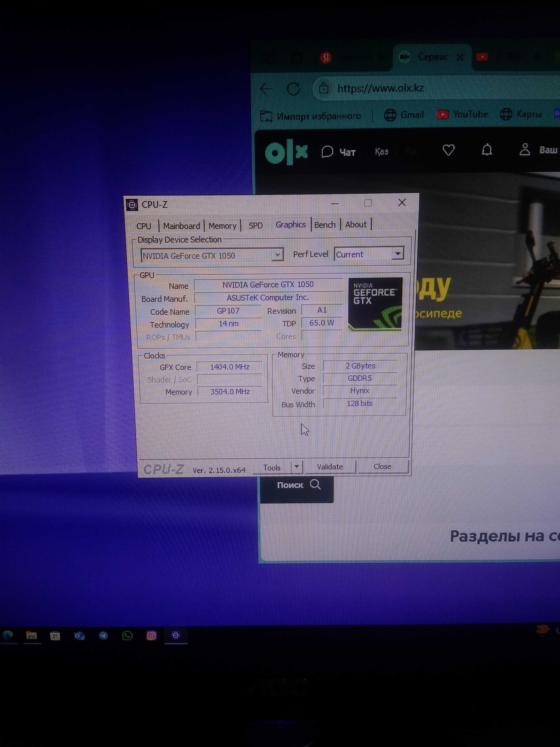Click the GP107 code name value
This screenshot has height=747, width=560.
coord(228,311)
